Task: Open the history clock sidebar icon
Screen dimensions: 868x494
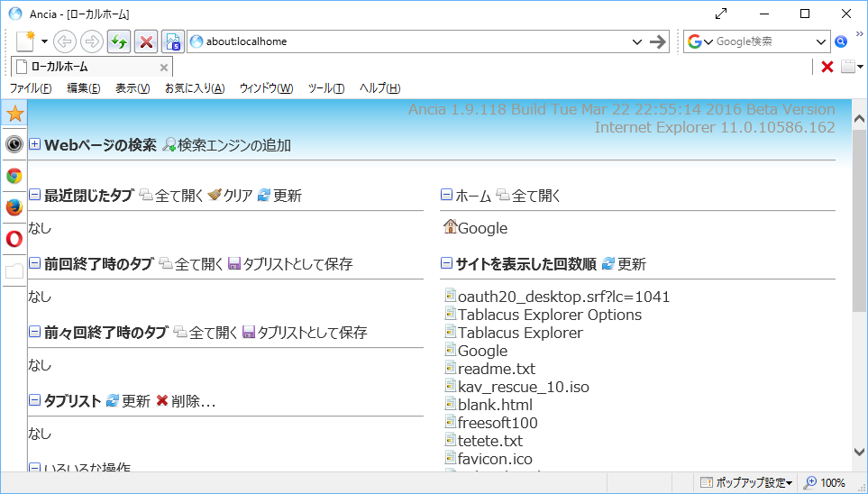Action: point(14,144)
